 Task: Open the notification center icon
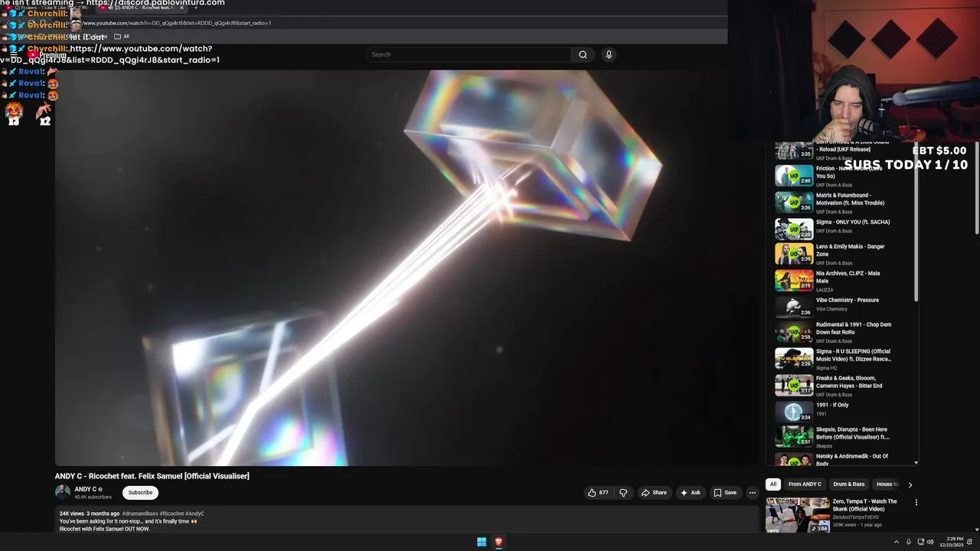[970, 542]
